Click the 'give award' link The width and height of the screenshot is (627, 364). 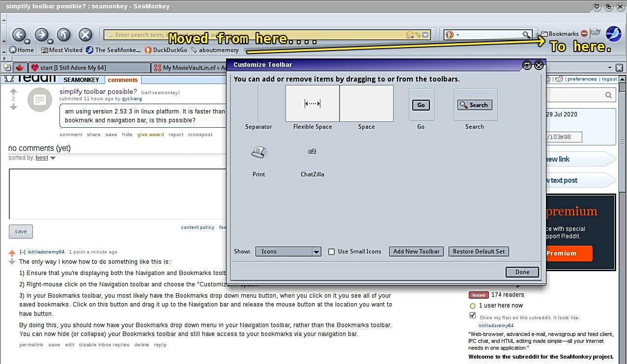click(x=150, y=135)
